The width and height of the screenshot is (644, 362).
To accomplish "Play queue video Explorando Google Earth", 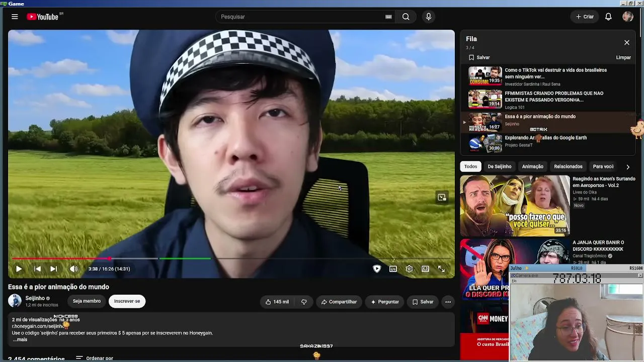I will (548, 144).
